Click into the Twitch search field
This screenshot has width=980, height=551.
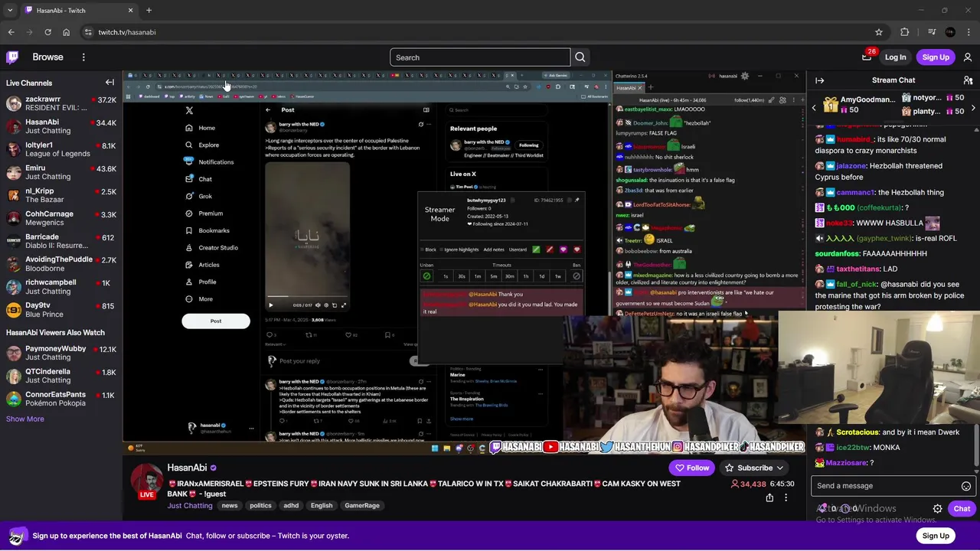point(480,57)
